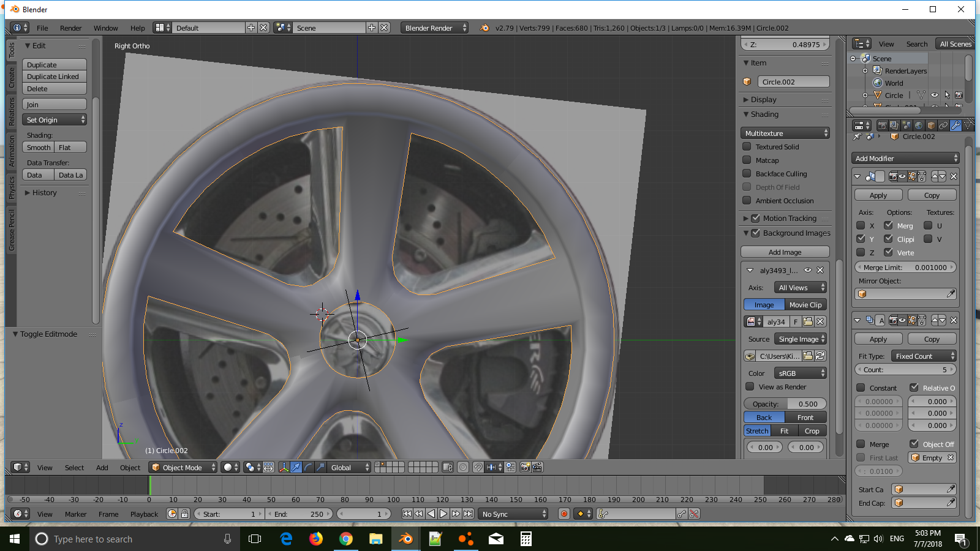Enable Matcap checkbox
Image resolution: width=980 pixels, height=551 pixels.
747,160
